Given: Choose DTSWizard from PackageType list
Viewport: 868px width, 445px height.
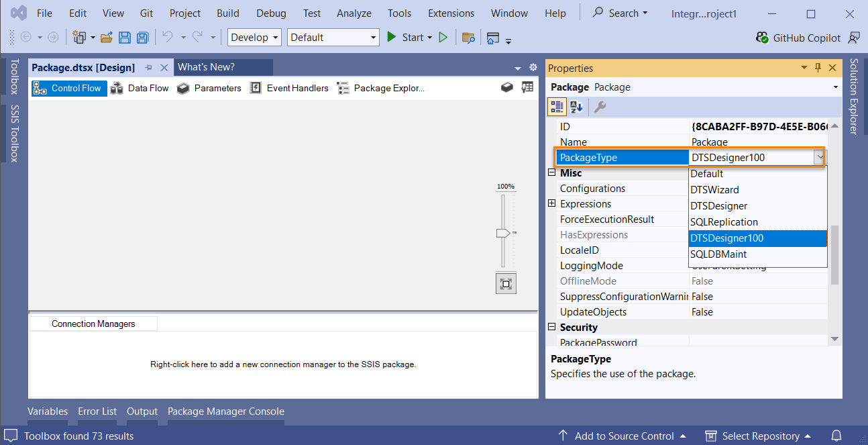Looking at the screenshot, I should click(758, 190).
